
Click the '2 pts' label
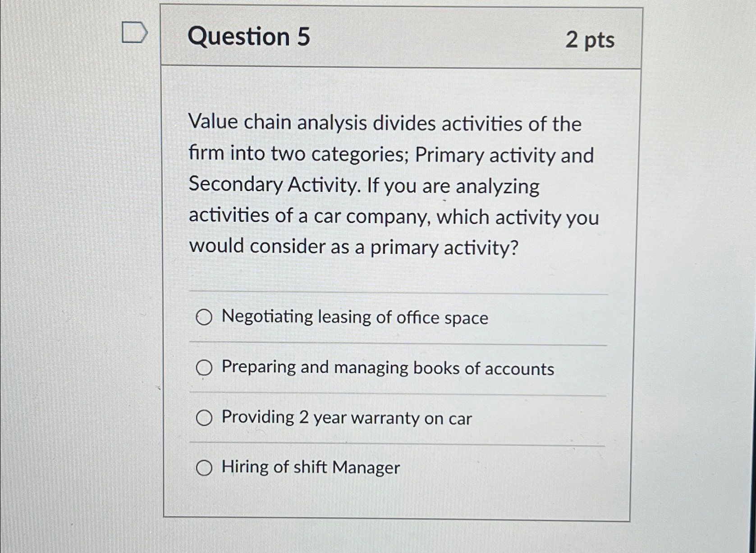point(591,41)
